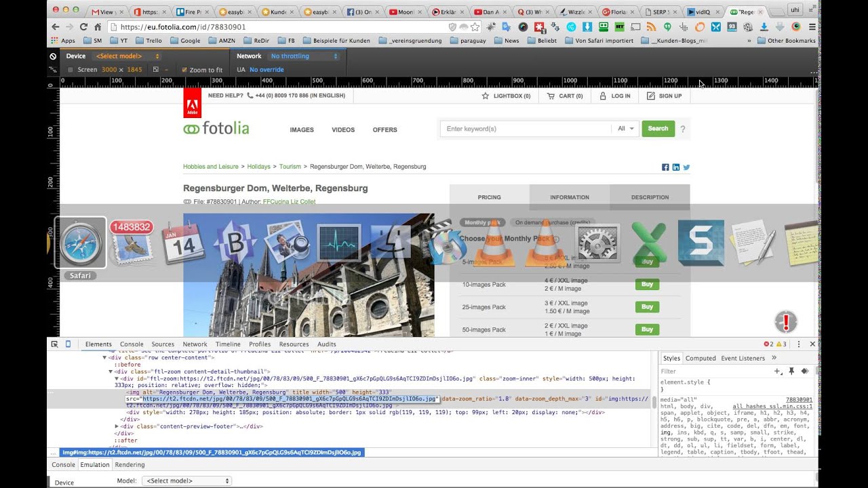Show more Styles pane tabs chevron
868x488 pixels.
[x=774, y=358]
